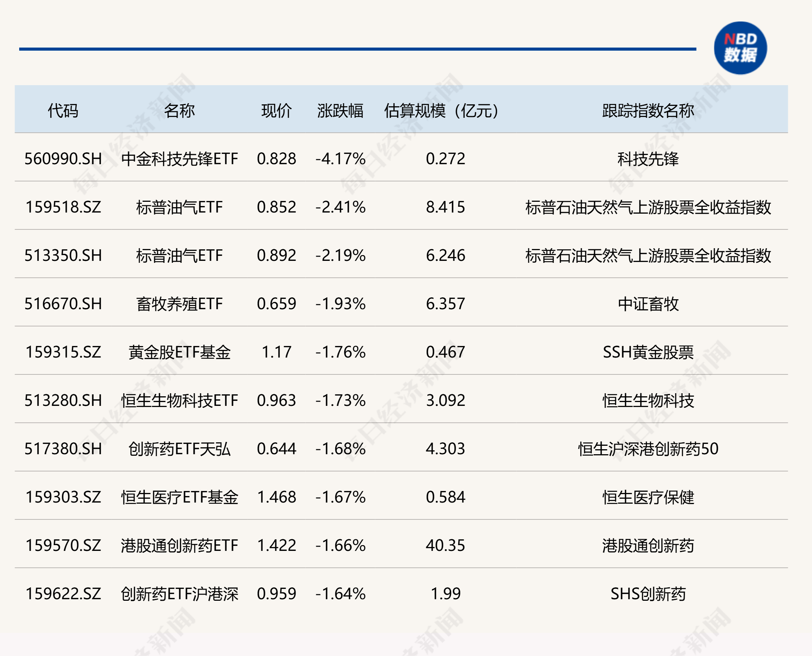The height and width of the screenshot is (656, 812).
Task: Select fund code 159518.SZ
Action: 63,207
